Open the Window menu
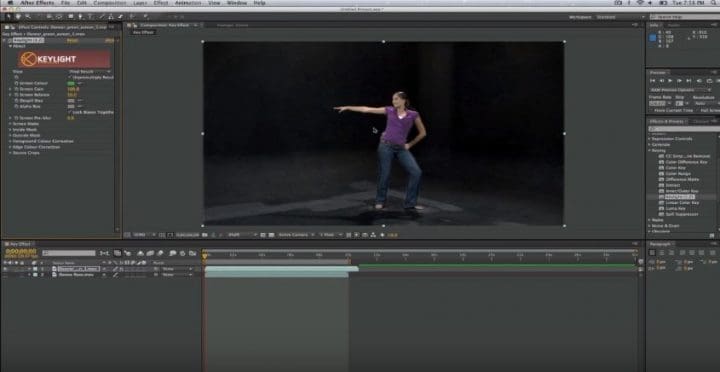720x372 pixels. [237, 3]
